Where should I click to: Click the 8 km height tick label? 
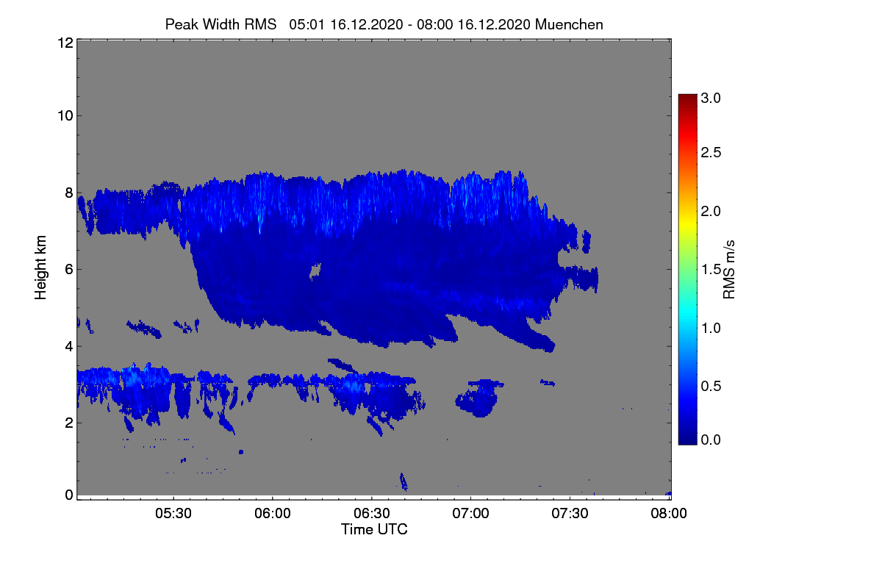[x=68, y=193]
